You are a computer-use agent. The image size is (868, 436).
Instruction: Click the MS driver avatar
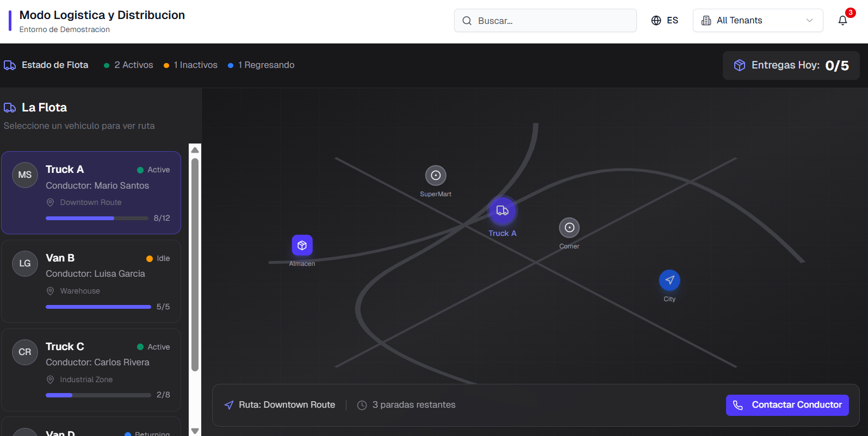pos(25,175)
